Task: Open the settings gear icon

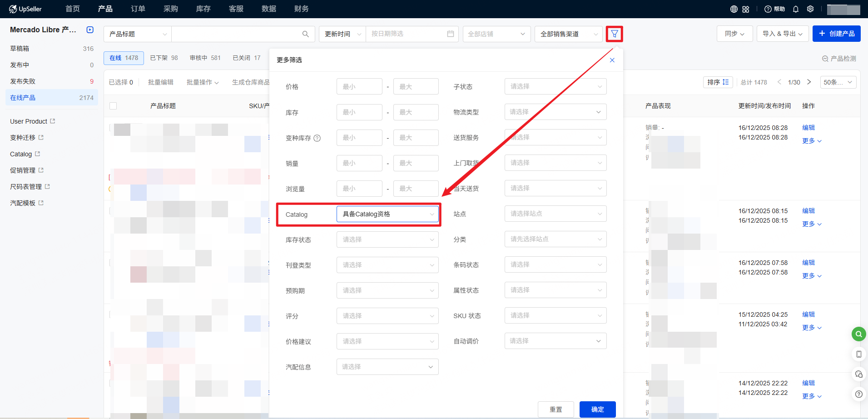Action: click(810, 9)
